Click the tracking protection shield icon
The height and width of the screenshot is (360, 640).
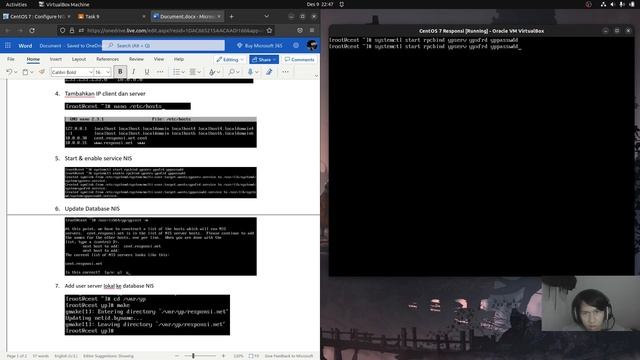(62, 30)
